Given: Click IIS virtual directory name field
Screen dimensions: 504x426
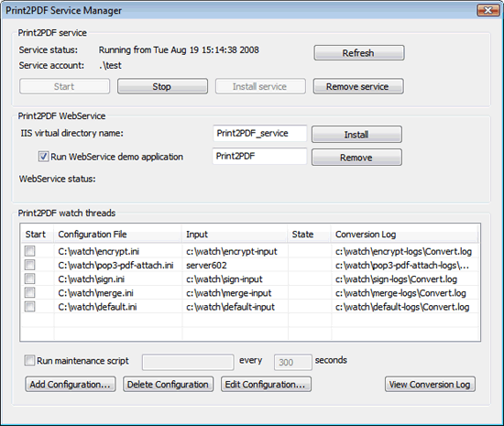Looking at the screenshot, I should click(259, 134).
